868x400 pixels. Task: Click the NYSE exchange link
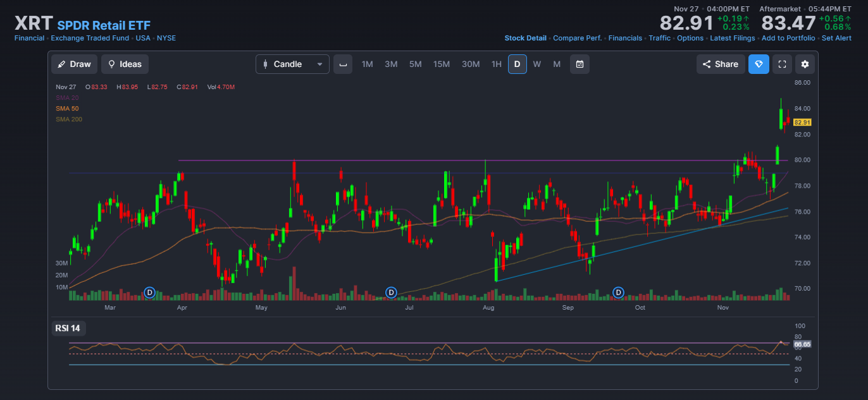(x=166, y=38)
